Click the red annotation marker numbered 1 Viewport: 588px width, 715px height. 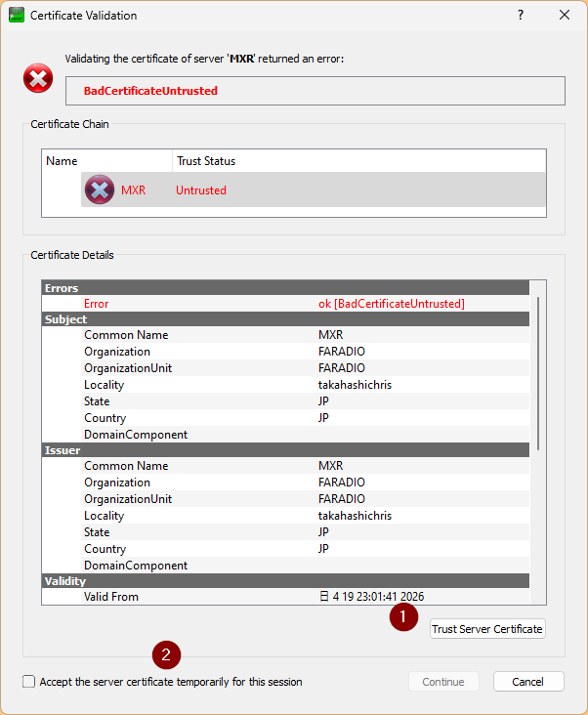[x=403, y=617]
